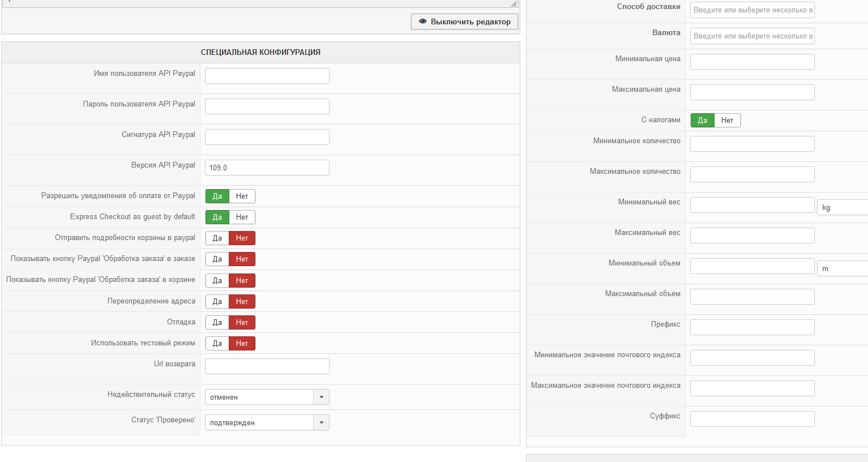This screenshot has width=868, height=462.
Task: Click the Версия API Paypal field with 109.0
Action: pyautogui.click(x=267, y=168)
